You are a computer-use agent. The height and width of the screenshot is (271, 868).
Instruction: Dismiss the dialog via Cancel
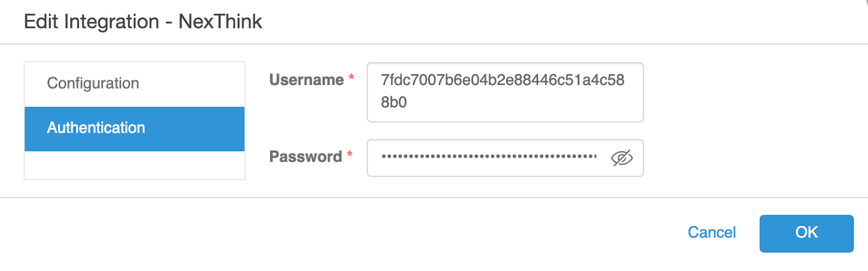click(x=712, y=233)
